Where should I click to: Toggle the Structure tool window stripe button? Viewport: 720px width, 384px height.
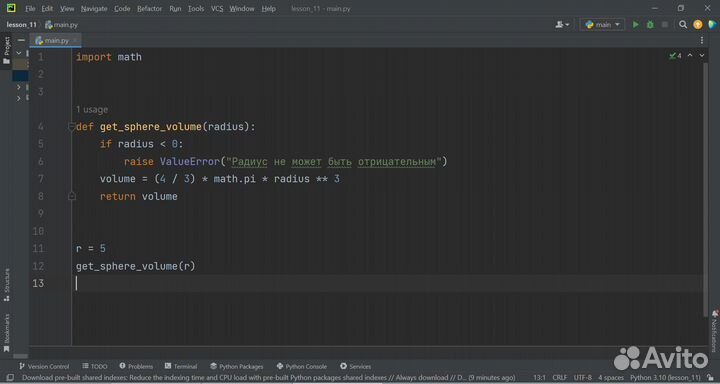(x=6, y=285)
